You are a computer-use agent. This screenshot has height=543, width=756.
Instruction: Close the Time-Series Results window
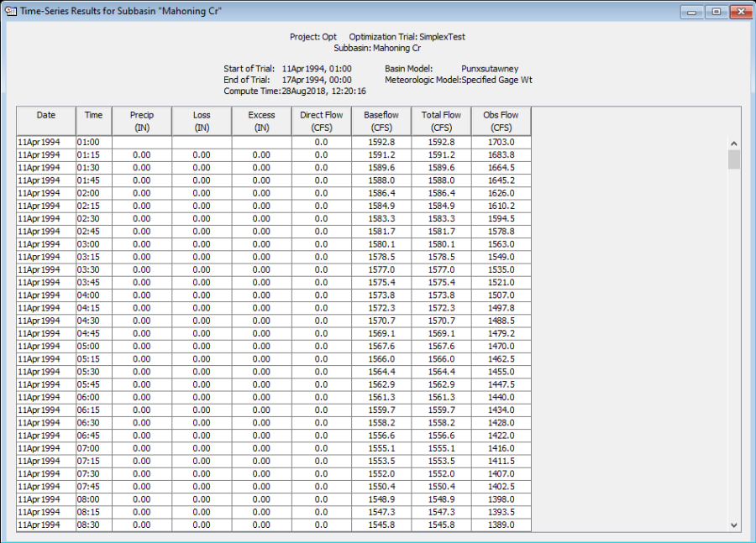click(x=740, y=12)
